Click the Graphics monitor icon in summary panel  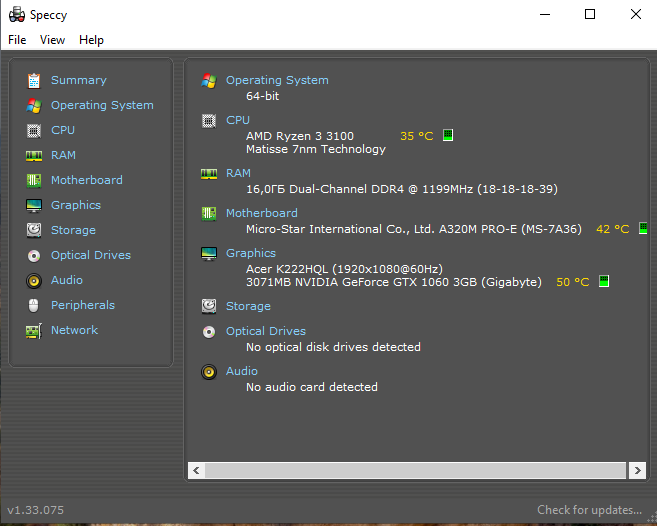click(209, 254)
